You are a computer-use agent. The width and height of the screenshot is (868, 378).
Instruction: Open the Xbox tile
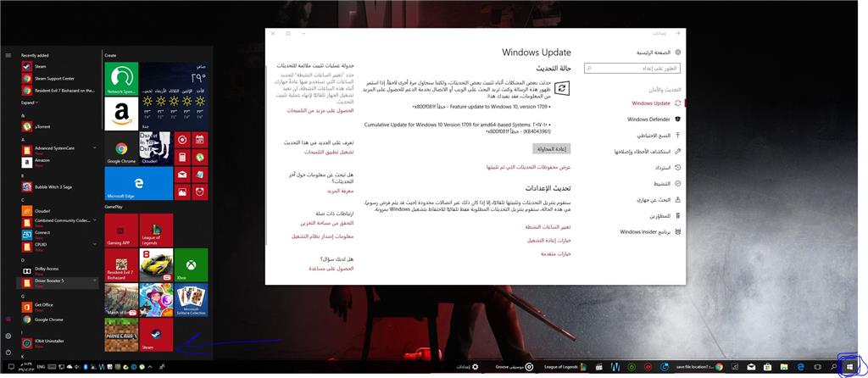191,265
